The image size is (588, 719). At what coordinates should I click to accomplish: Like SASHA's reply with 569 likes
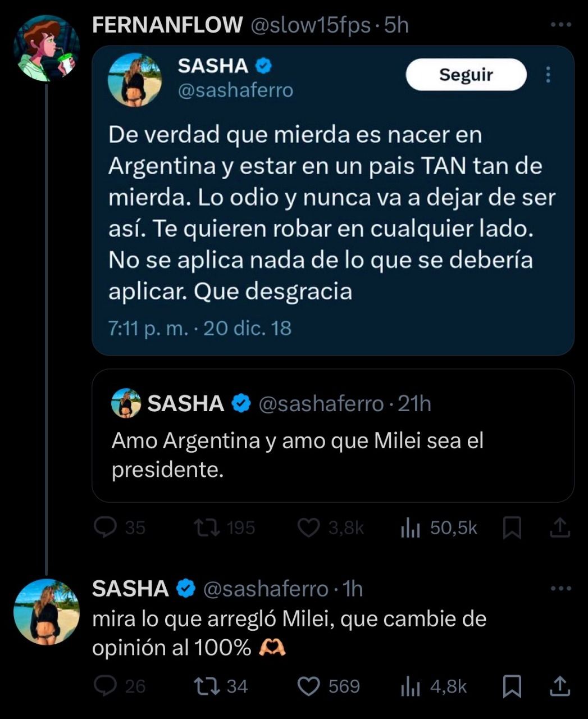pyautogui.click(x=308, y=686)
